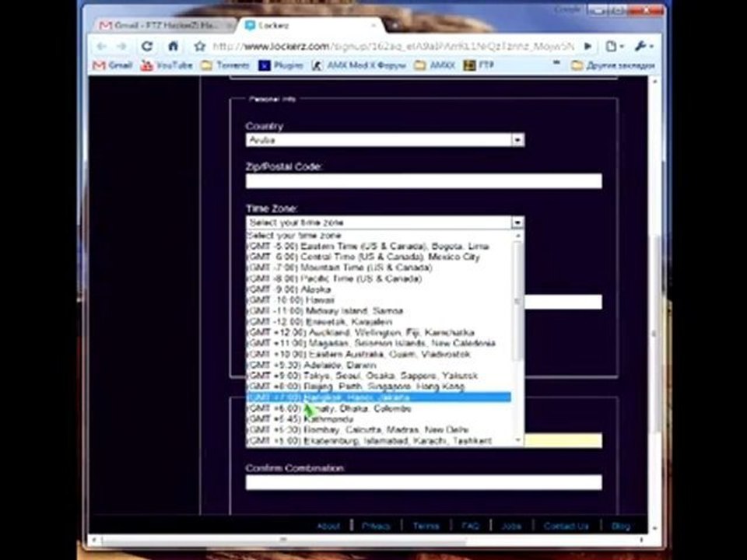Select GMT -8:00 Pacific Time option
The height and width of the screenshot is (560, 747).
point(379,278)
